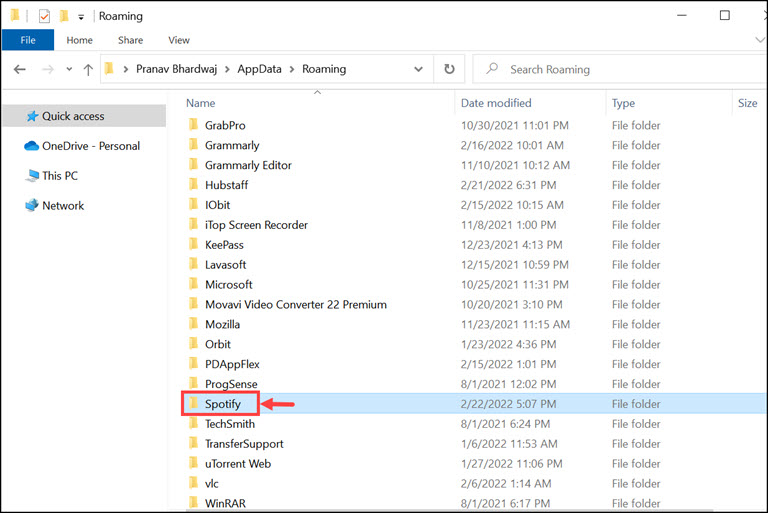
Task: Go back with the Back arrow
Action: pos(20,70)
